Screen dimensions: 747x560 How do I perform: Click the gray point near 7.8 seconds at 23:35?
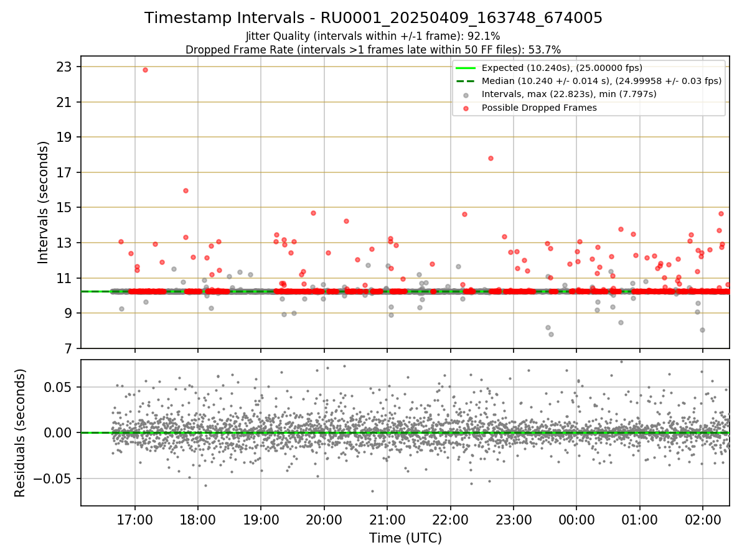551,334
